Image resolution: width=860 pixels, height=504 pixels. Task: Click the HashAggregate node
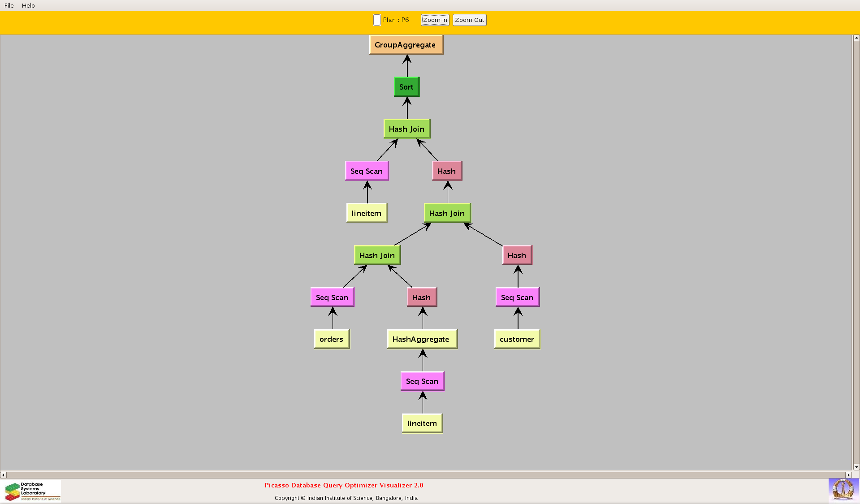[x=422, y=339]
